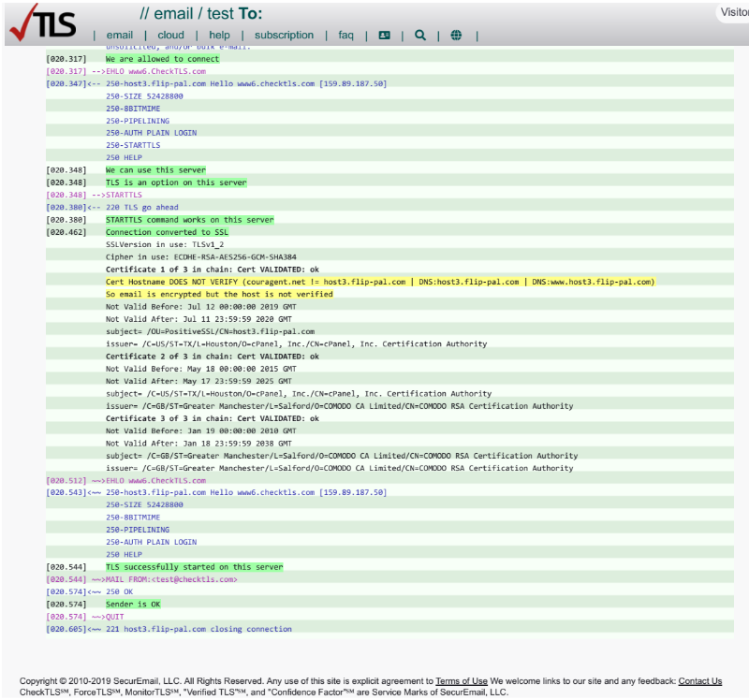Click 'So email is encrypted but the host is not verified'

pyautogui.click(x=219, y=294)
